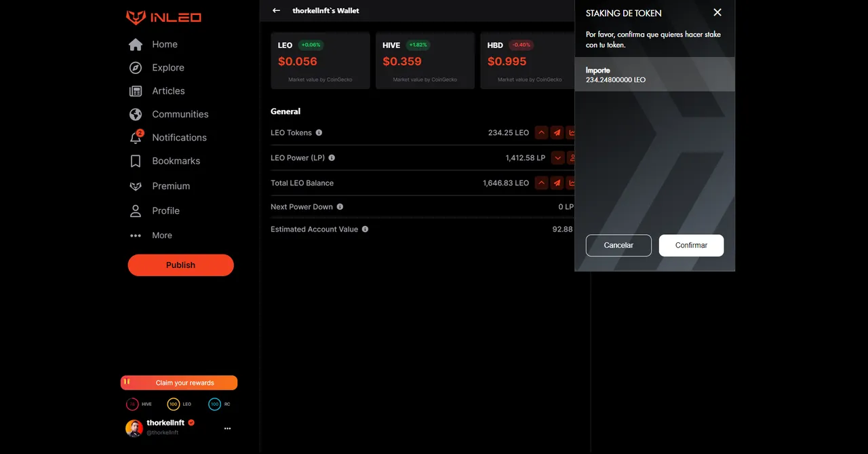This screenshot has height=454, width=868.
Task: Click thorkellnft profile avatar
Action: (134, 428)
